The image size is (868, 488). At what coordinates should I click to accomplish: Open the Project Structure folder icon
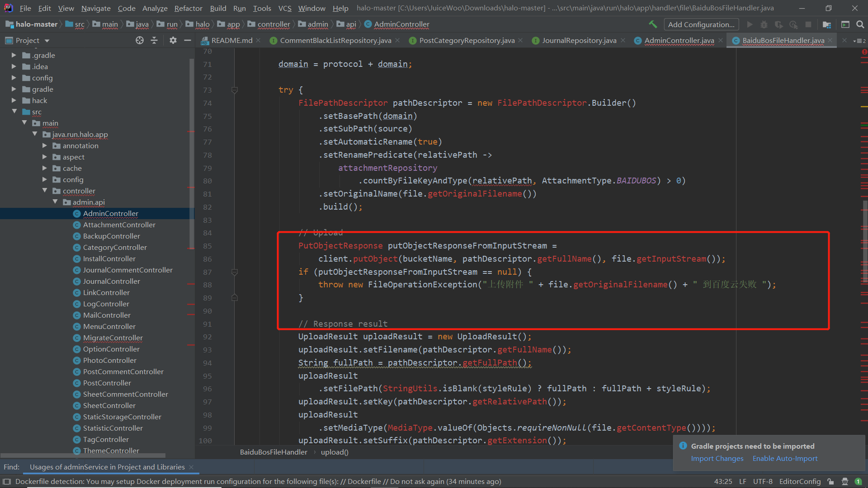(826, 25)
